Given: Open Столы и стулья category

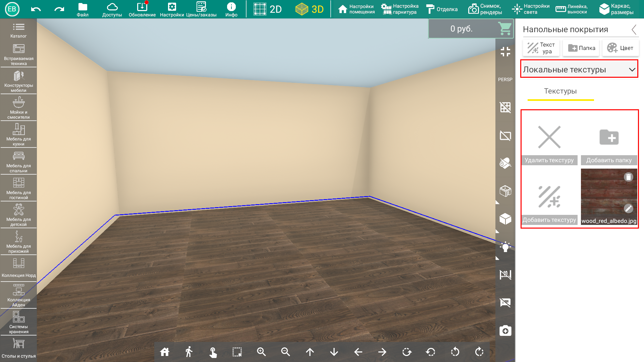Looking at the screenshot, I should coord(18,349).
